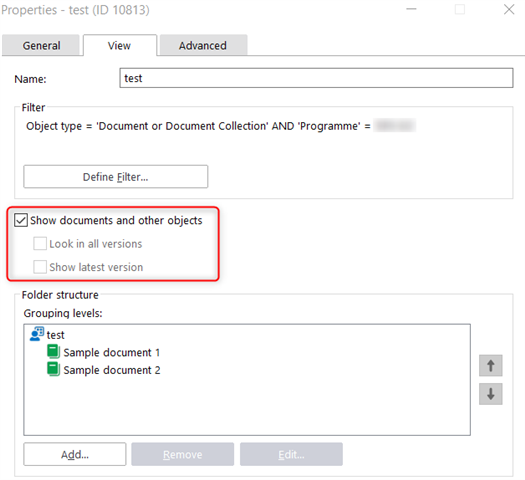Minimize the Properties window
The image size is (525, 480).
[411, 9]
